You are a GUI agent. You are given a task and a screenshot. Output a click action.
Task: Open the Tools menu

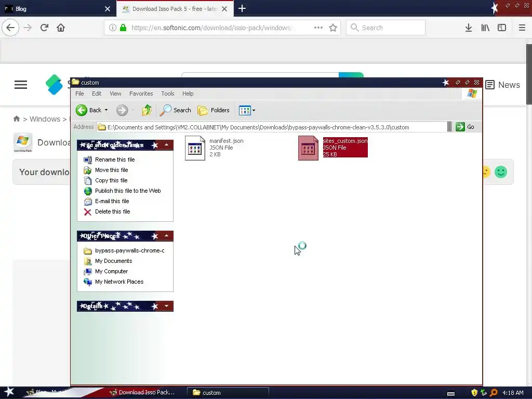click(x=168, y=94)
